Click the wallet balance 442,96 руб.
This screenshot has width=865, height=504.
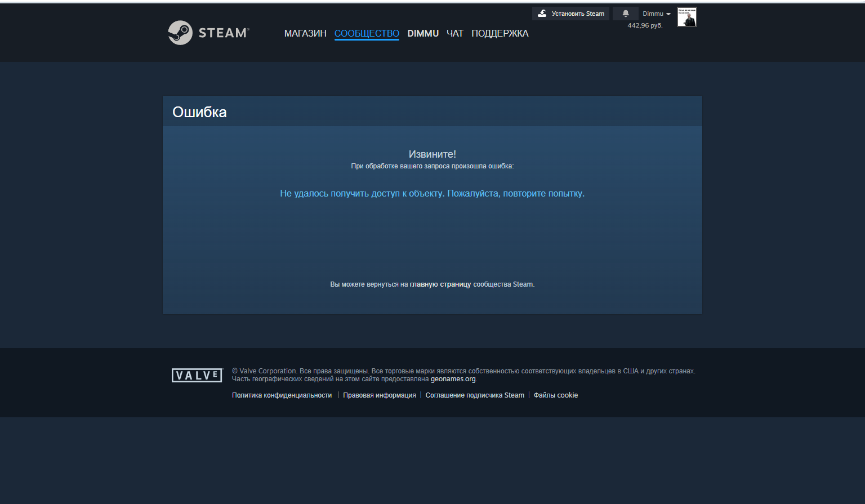coord(645,25)
